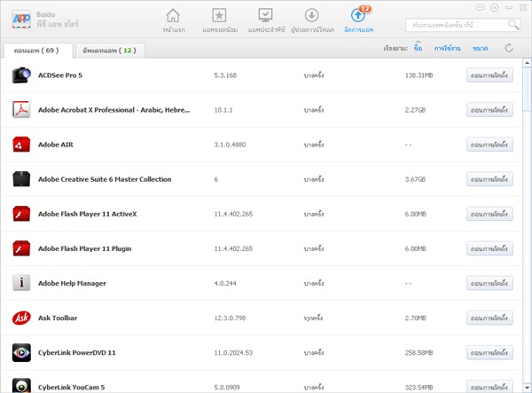
Task: Click the scrollbar up arrow
Action: 527,63
